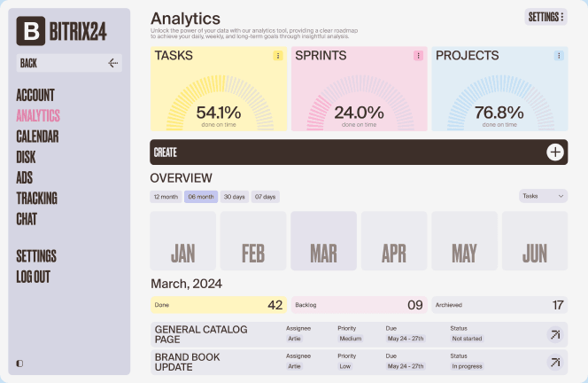This screenshot has width=588, height=383.
Task: Click the Sprints 24.0% gauge
Action: pos(360,103)
